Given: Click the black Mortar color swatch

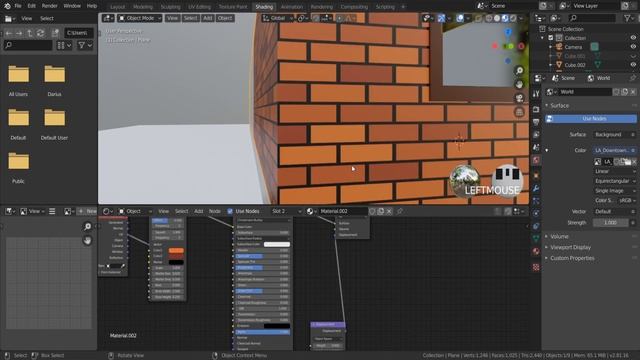Looking at the screenshot, I should pos(176,262).
